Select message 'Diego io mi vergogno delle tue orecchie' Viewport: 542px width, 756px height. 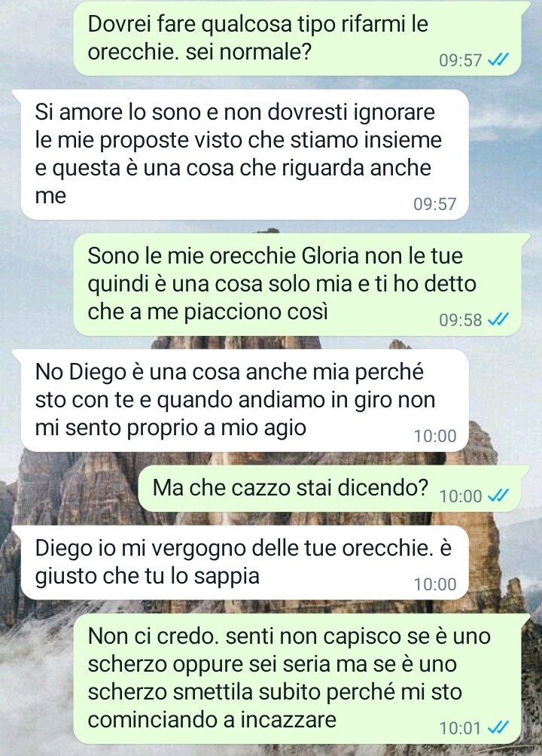[x=245, y=562]
